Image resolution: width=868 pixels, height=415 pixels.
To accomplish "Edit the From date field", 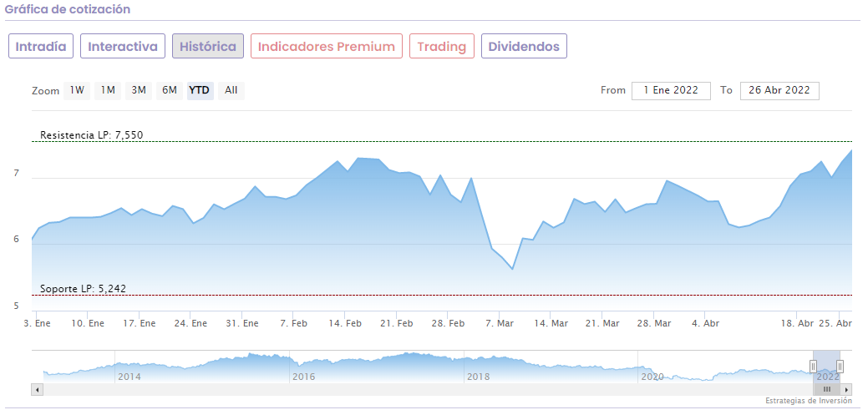I will 671,91.
